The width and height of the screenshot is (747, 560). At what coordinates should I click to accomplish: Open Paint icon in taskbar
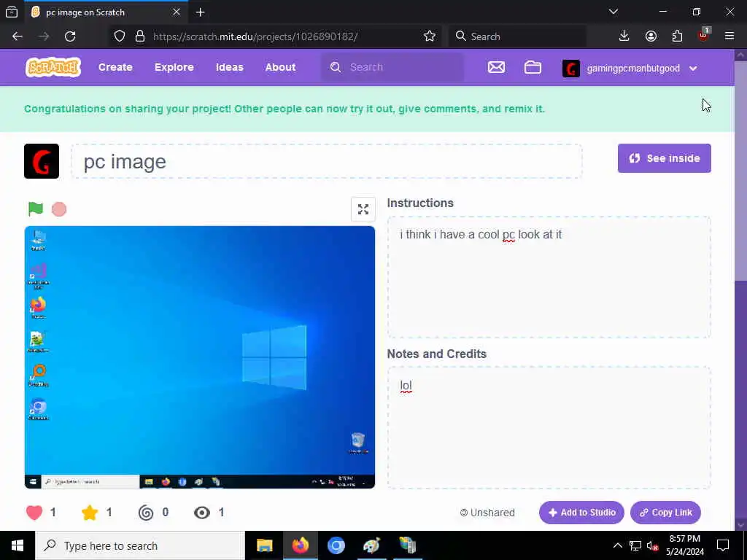[x=371, y=545]
